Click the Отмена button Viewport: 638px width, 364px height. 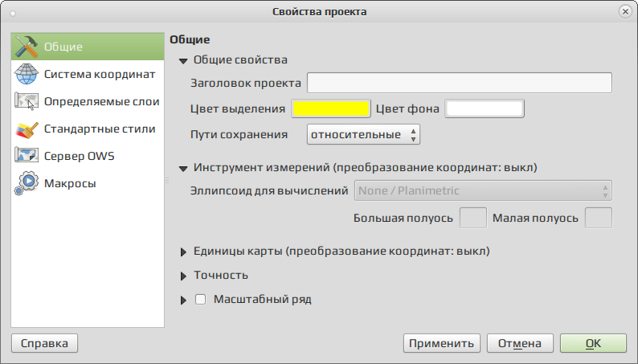(x=520, y=343)
